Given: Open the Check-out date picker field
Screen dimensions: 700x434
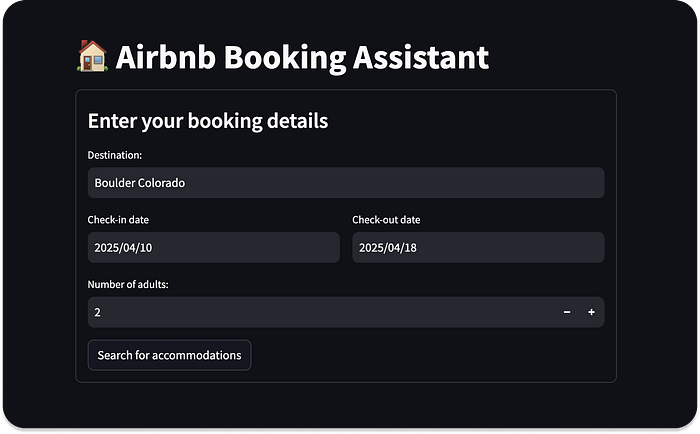Looking at the screenshot, I should (478, 247).
